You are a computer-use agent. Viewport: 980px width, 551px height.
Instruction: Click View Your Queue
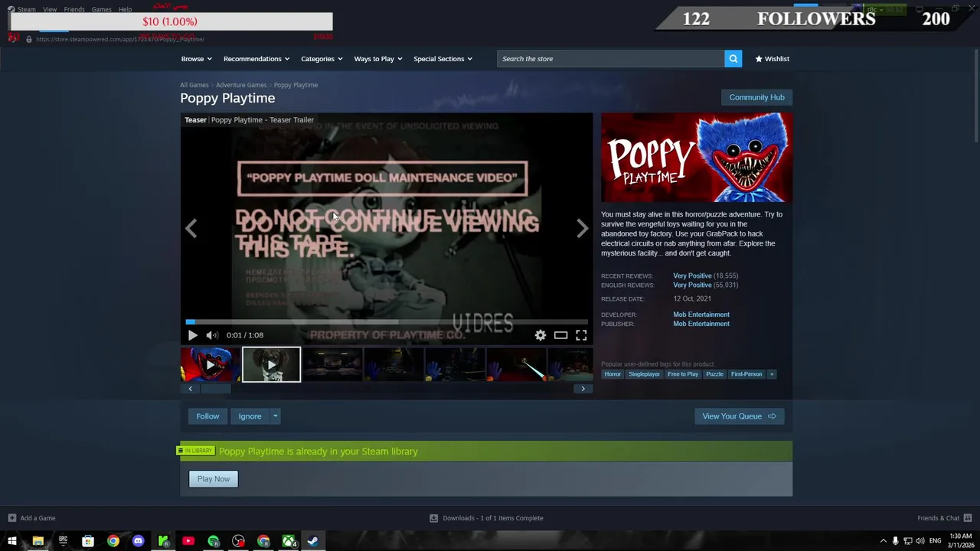coord(739,416)
